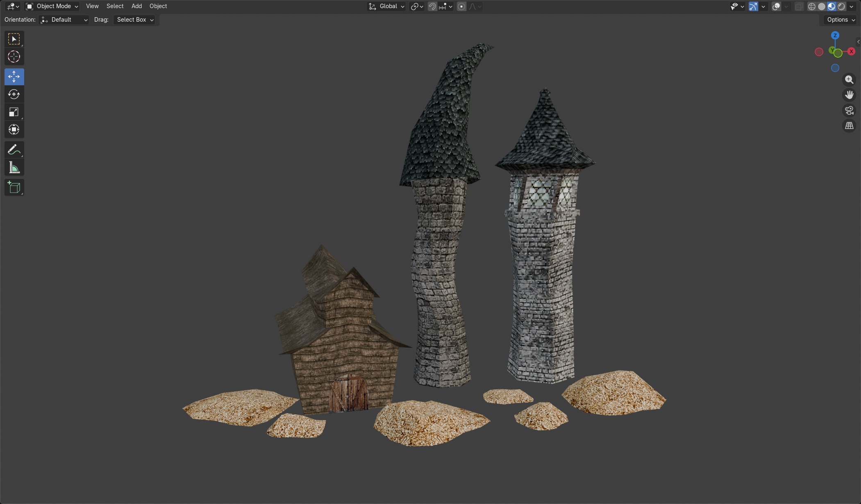Image resolution: width=861 pixels, height=504 pixels.
Task: Toggle snapping magnet on
Action: [x=432, y=6]
